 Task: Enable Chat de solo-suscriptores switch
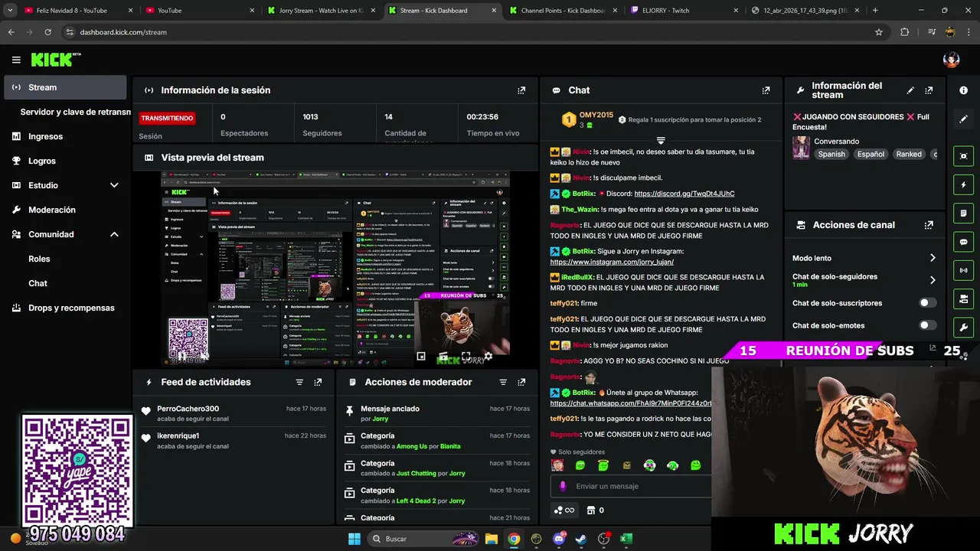coord(928,303)
